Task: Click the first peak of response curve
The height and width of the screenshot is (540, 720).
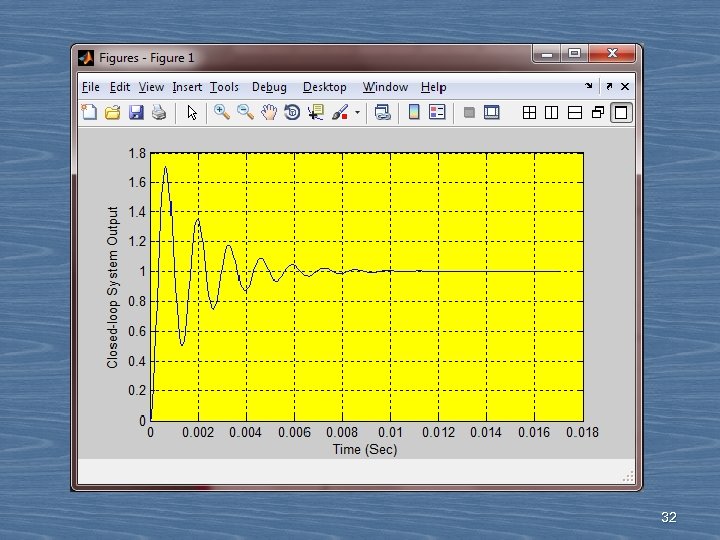Action: point(165,168)
